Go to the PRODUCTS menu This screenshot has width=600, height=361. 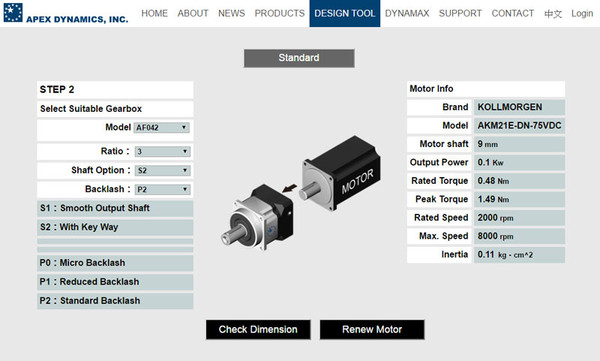tap(280, 13)
